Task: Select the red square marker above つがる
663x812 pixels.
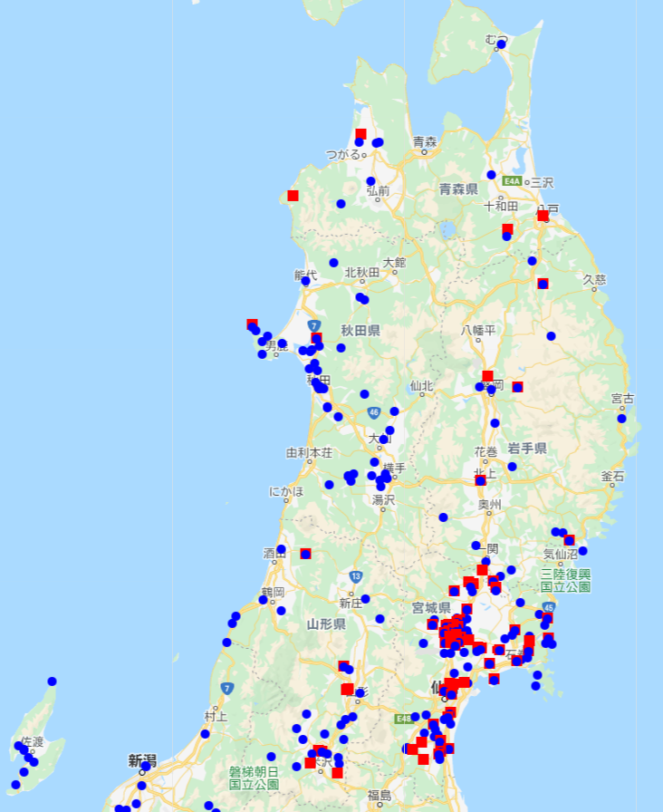Action: (x=360, y=134)
